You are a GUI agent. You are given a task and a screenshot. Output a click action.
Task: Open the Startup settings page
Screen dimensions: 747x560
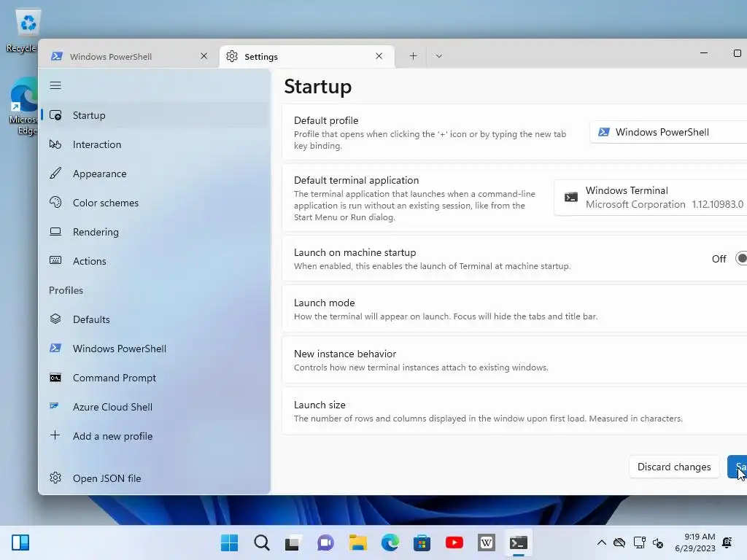[x=155, y=115]
